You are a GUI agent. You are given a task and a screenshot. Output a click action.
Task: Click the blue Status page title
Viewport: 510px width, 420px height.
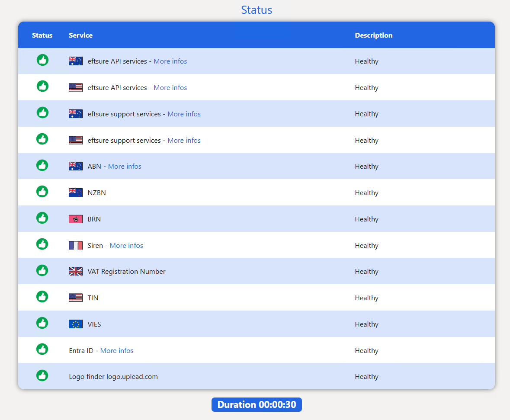(x=257, y=10)
